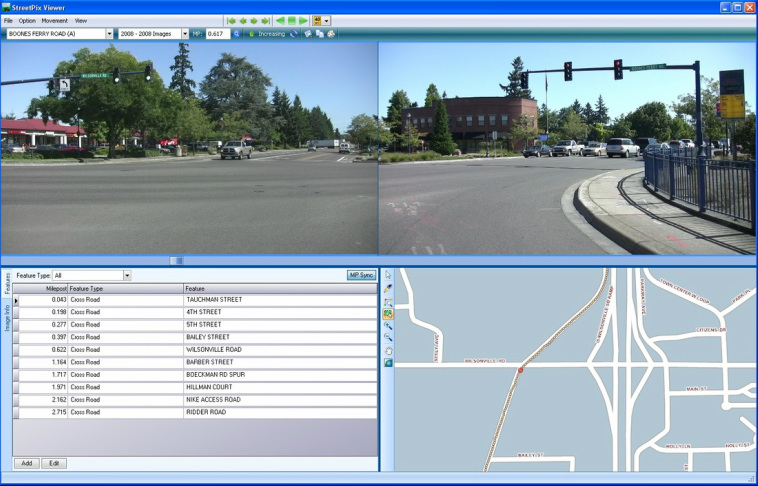Jump to last image in navigation toolbar
Viewport: 758px width, 486px height.
pyautogui.click(x=265, y=21)
